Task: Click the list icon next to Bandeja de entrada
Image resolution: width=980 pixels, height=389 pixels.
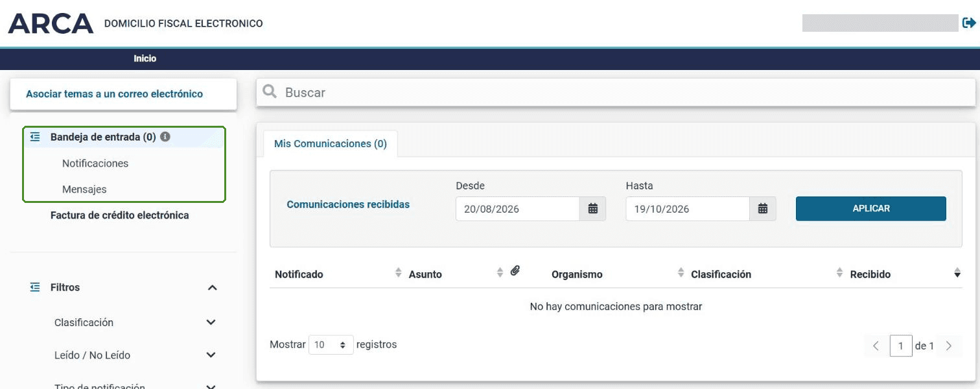Action: 35,137
